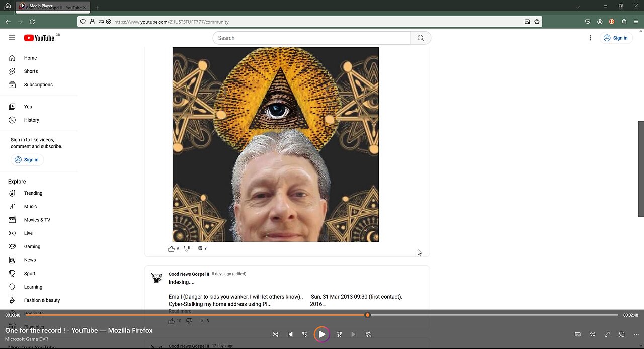Click the Good News Gospel II avatar
Image resolution: width=644 pixels, height=349 pixels.
click(x=157, y=278)
